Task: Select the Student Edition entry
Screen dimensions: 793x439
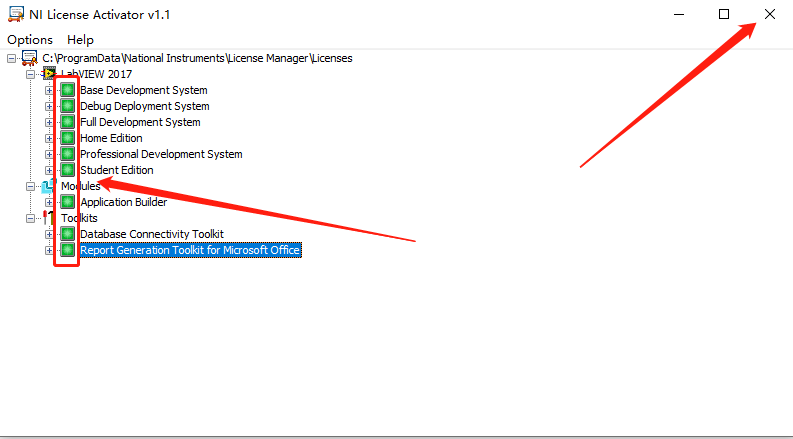Action: coord(117,170)
